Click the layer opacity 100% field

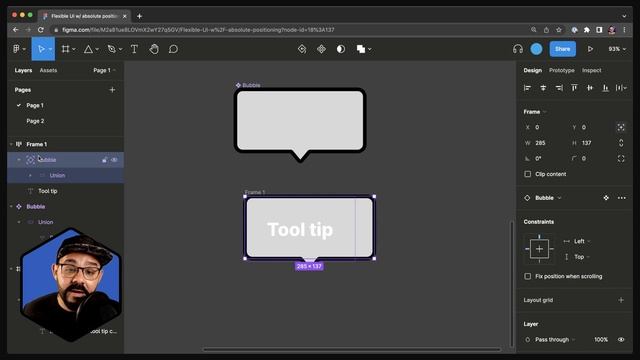(601, 340)
